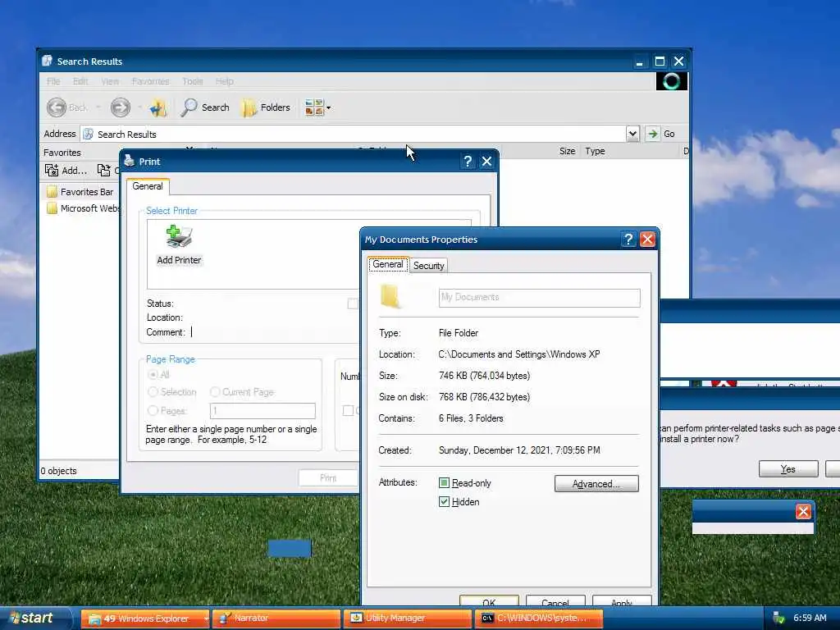Select the Microsoft Websites folder
Viewport: 840px width, 630px height.
(x=83, y=208)
